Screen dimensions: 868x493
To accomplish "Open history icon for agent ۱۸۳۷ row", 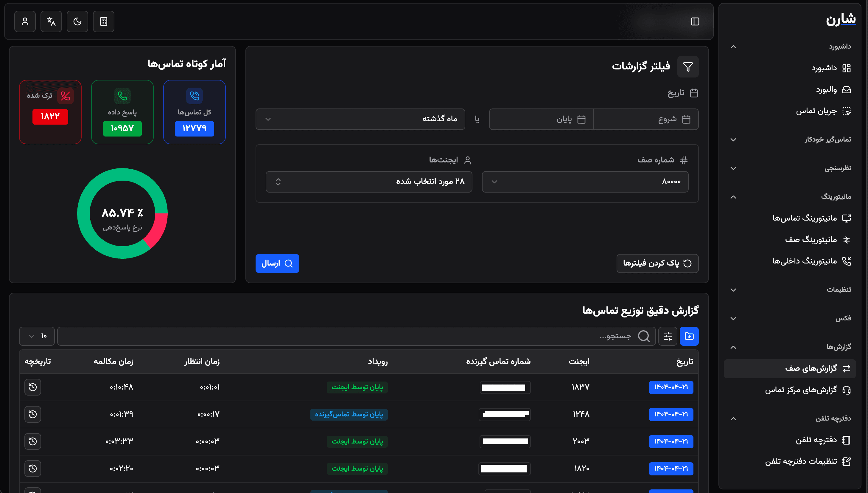I will pyautogui.click(x=33, y=387).
